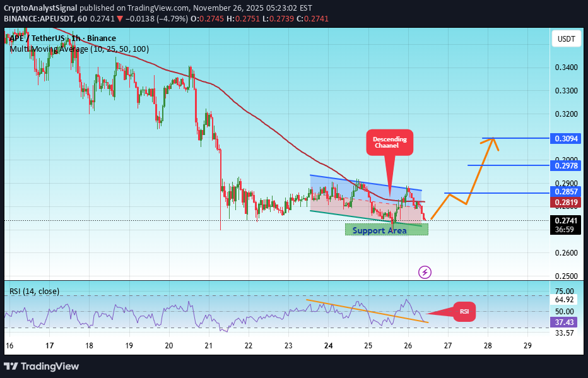This screenshot has height=378, width=588.
Task: Click the purple lightning bolt icon on the chart
Action: 425,272
